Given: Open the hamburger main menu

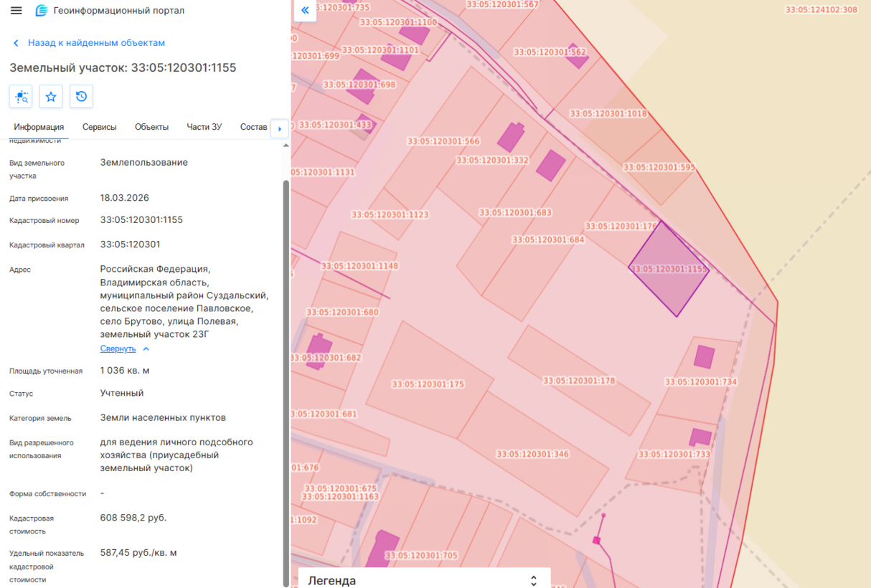Looking at the screenshot, I should 17,11.
